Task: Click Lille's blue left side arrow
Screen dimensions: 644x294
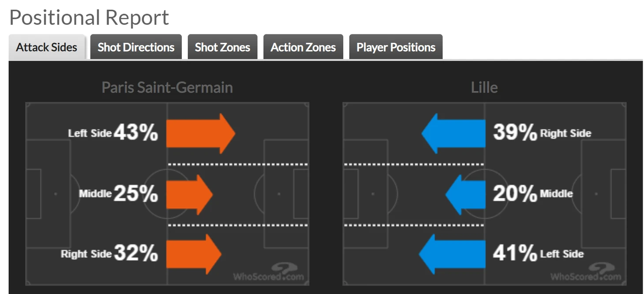Action: tap(452, 254)
